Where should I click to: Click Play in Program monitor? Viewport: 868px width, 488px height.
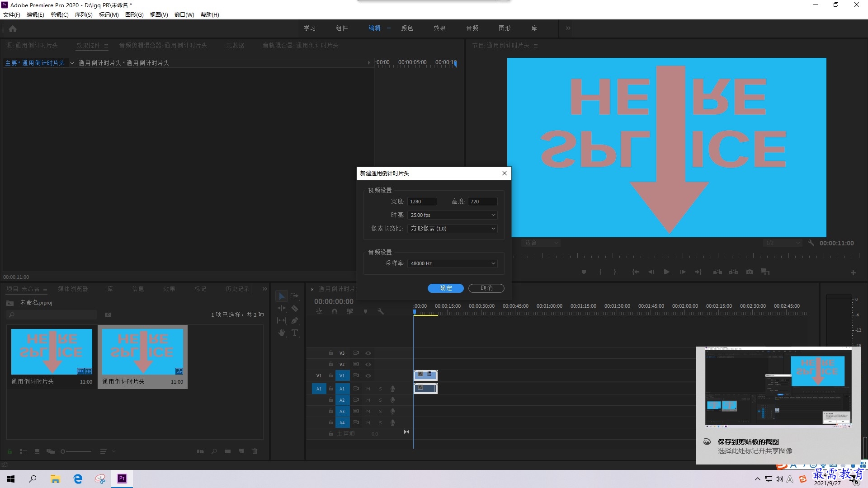[x=666, y=272]
